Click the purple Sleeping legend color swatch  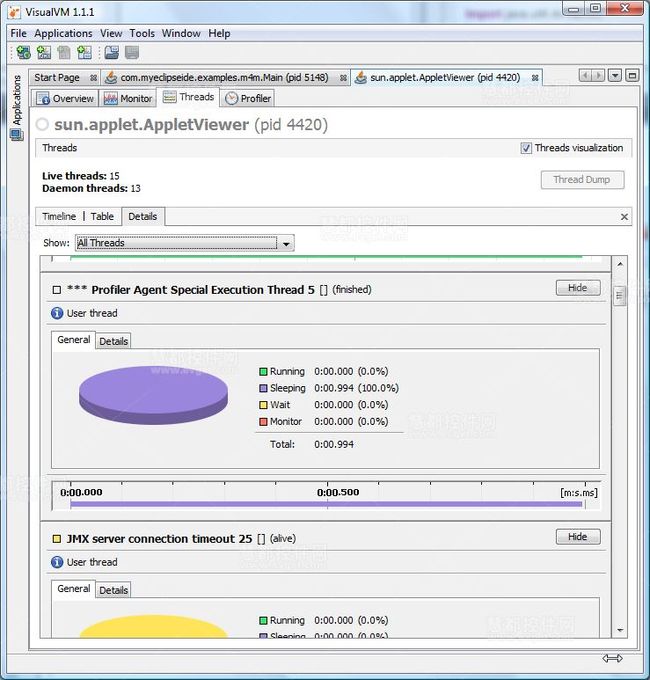pos(263,388)
